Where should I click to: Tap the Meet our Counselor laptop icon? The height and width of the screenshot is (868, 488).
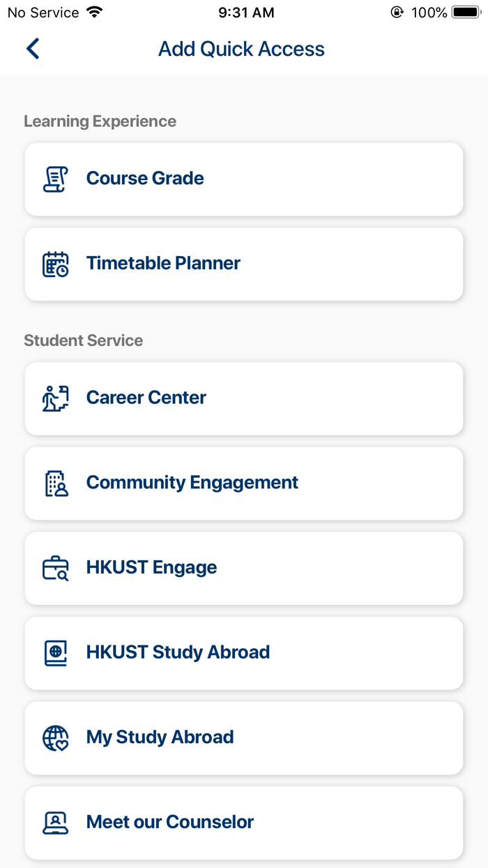point(55,823)
